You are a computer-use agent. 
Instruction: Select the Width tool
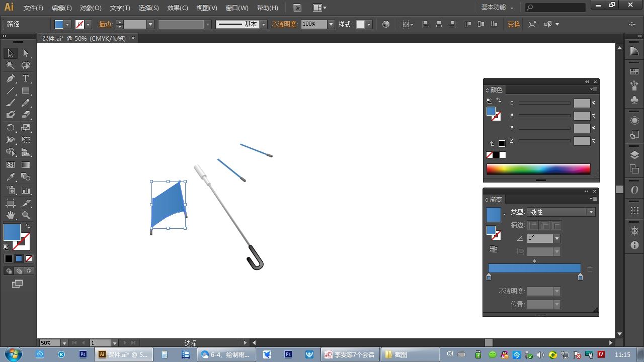click(11, 140)
